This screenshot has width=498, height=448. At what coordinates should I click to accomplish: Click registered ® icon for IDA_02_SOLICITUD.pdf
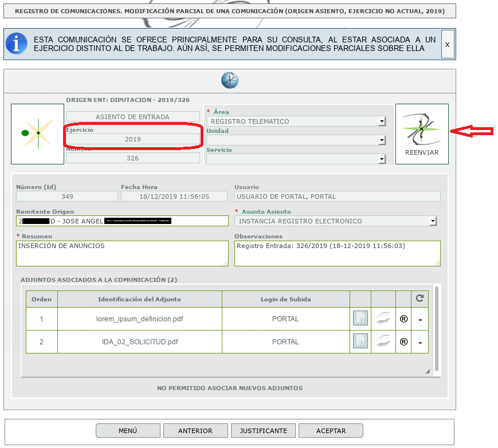click(x=403, y=341)
